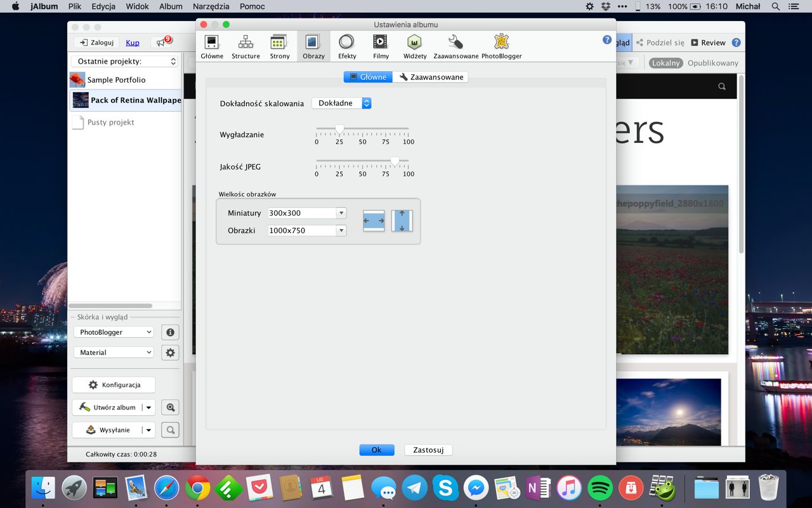Click the Ok button
Screen dimensions: 812x508
[x=377, y=450]
